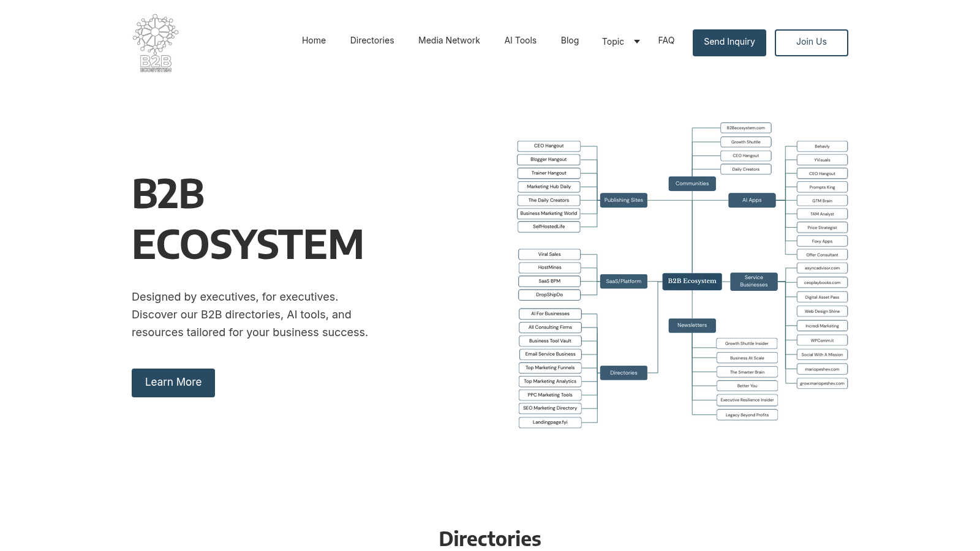Screen dimensions: 980x551
Task: Click the SaaS BPM diagram box
Action: [549, 281]
